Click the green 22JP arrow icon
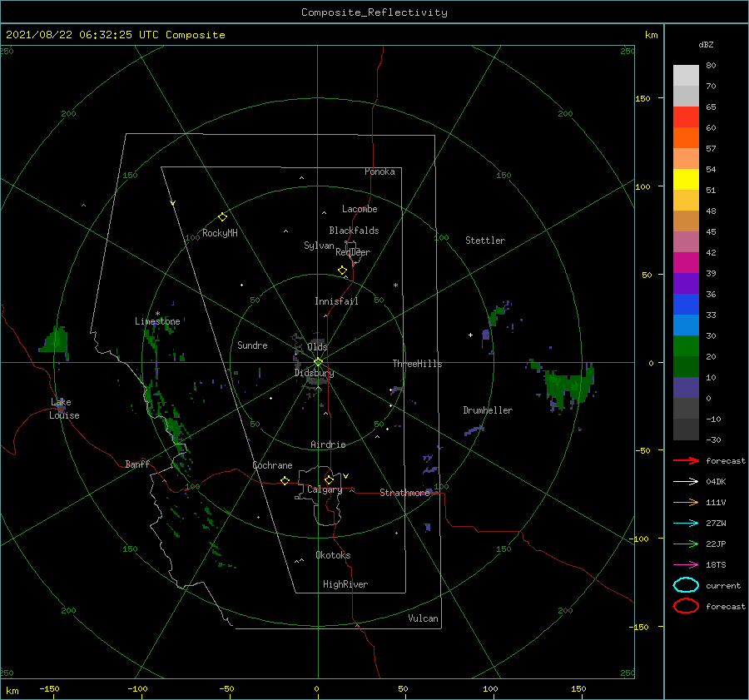Image resolution: width=749 pixels, height=700 pixels. pos(686,544)
